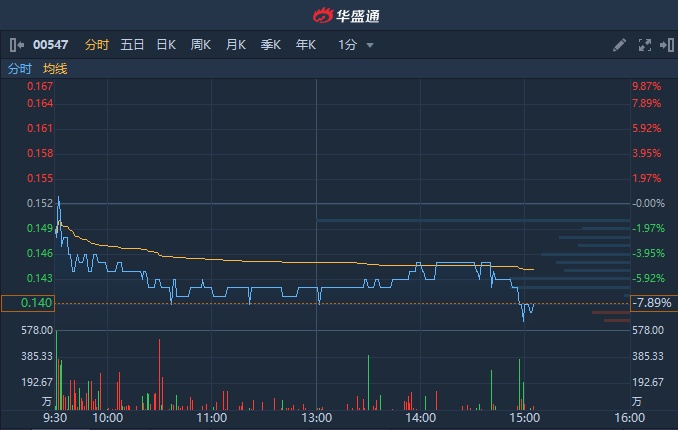Click the stock code 00547
The height and width of the screenshot is (430, 678).
tap(50, 45)
